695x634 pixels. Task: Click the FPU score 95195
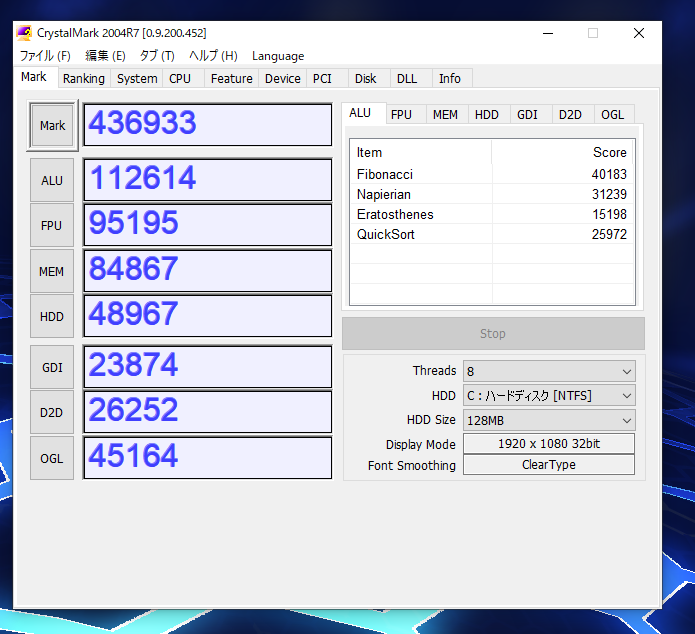point(207,225)
